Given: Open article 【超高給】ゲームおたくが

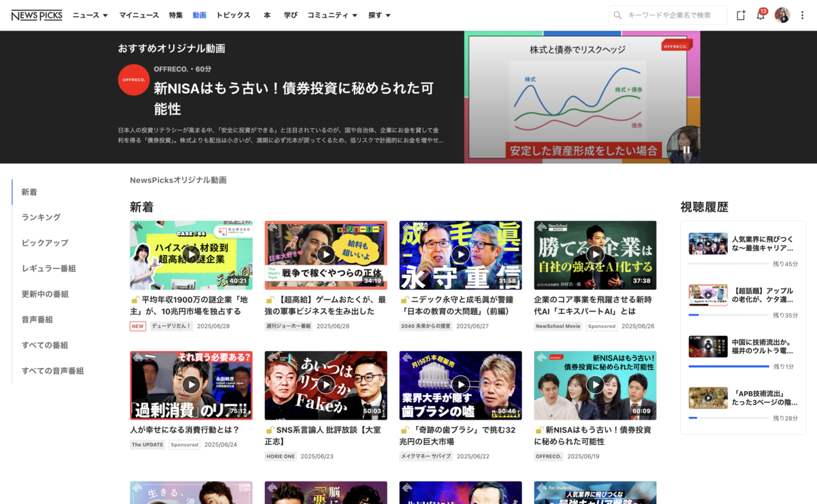Looking at the screenshot, I should tap(325, 305).
